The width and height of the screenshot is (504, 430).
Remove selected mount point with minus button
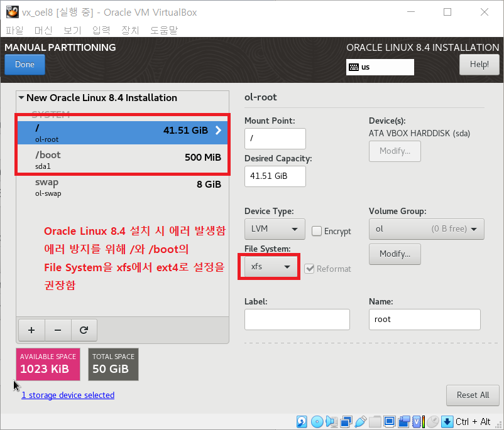coord(58,330)
